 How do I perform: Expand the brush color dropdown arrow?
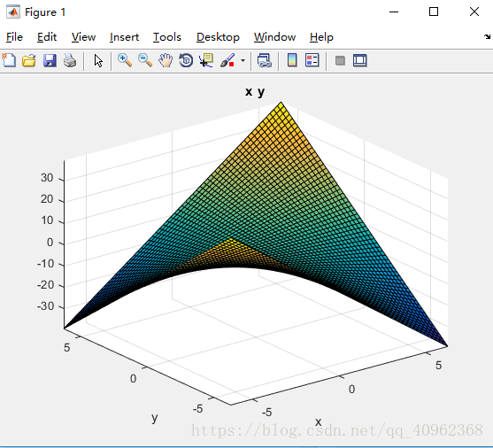243,60
